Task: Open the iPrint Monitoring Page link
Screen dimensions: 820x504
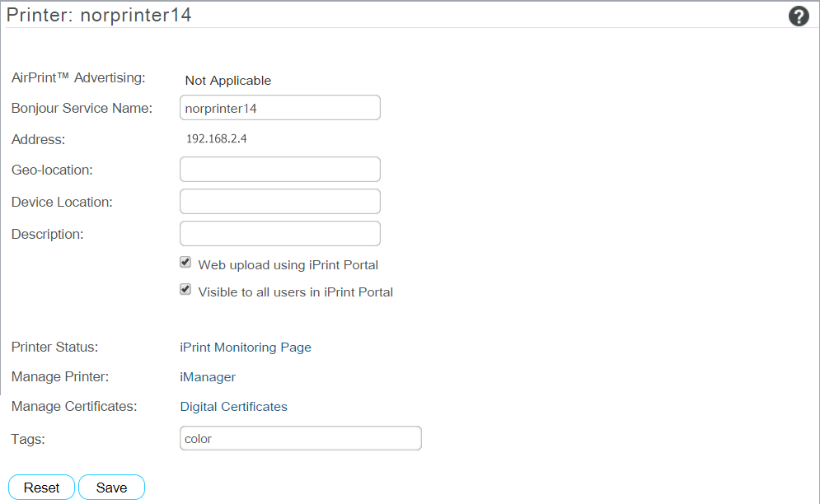Action: (x=246, y=348)
